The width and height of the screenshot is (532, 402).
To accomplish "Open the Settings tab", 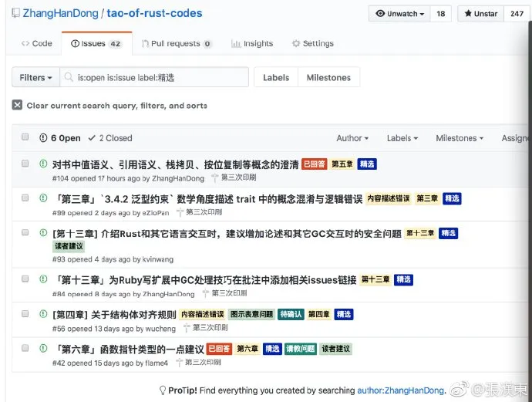I will click(x=313, y=43).
